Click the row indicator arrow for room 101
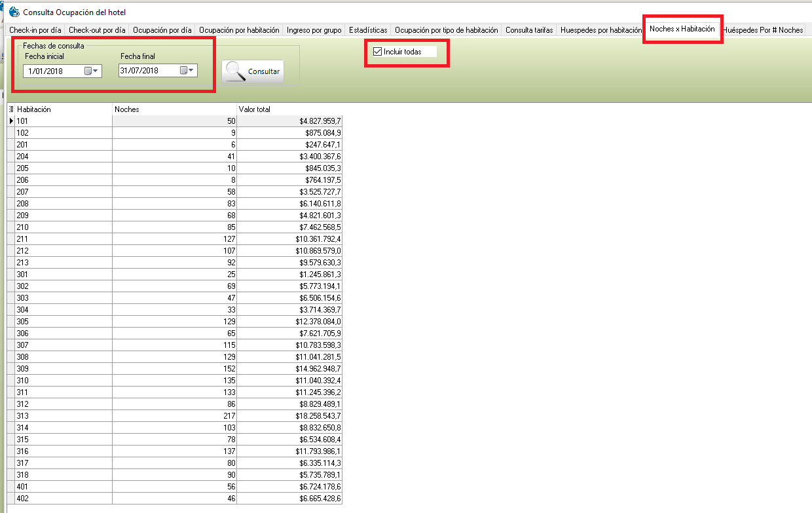This screenshot has width=812, height=513. tap(11, 121)
